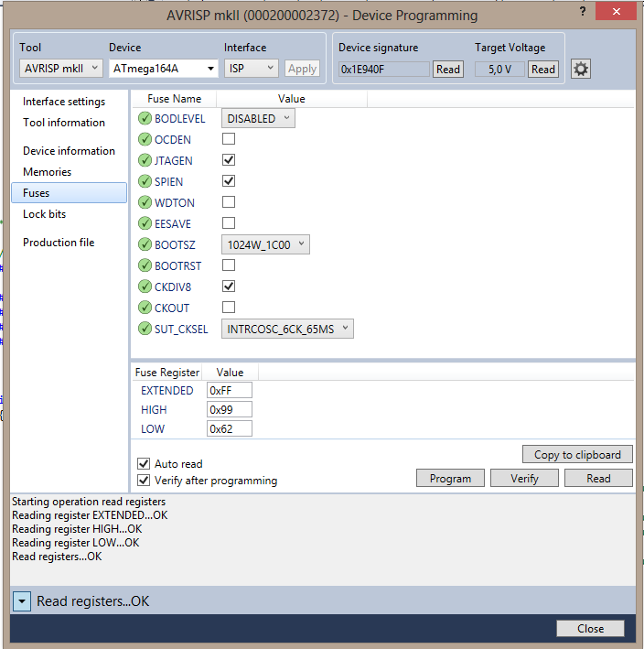Uncheck the SPIEN fuse checkbox
This screenshot has width=644, height=649.
(x=229, y=181)
